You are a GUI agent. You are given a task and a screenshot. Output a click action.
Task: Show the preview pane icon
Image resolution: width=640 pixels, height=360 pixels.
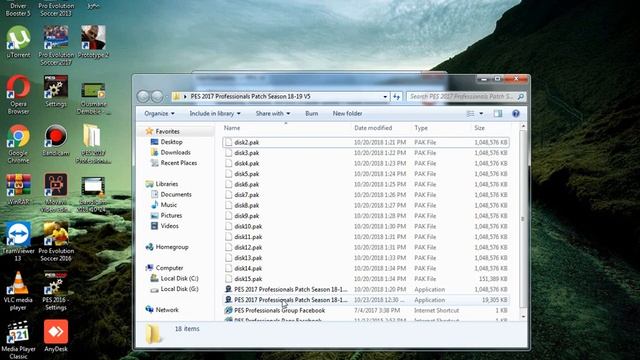(x=498, y=113)
